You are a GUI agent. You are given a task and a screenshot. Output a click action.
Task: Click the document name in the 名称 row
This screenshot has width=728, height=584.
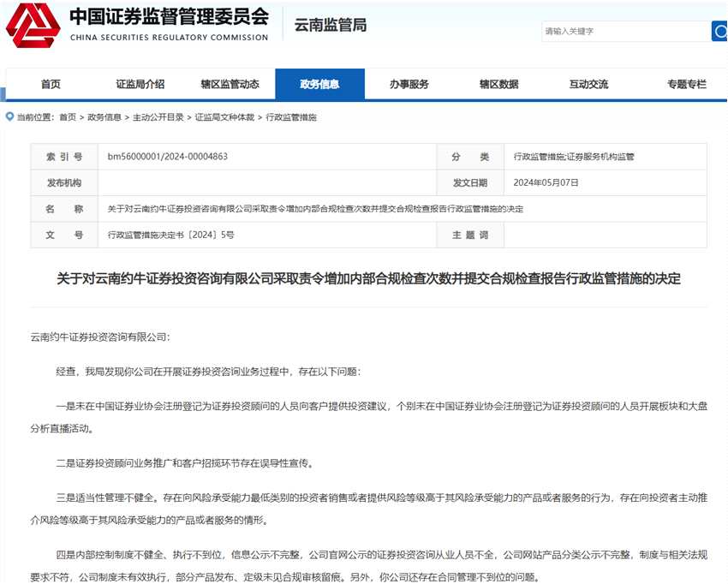[x=315, y=209]
